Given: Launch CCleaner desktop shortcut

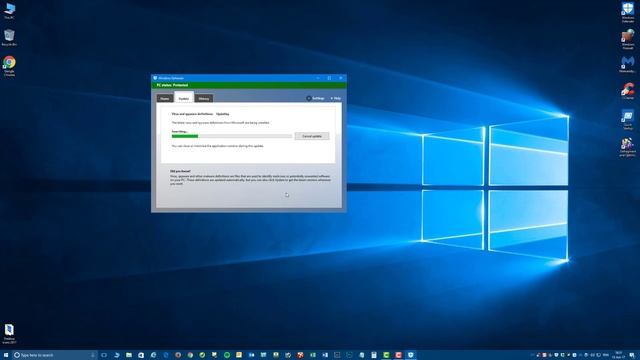Looking at the screenshot, I should [x=628, y=91].
